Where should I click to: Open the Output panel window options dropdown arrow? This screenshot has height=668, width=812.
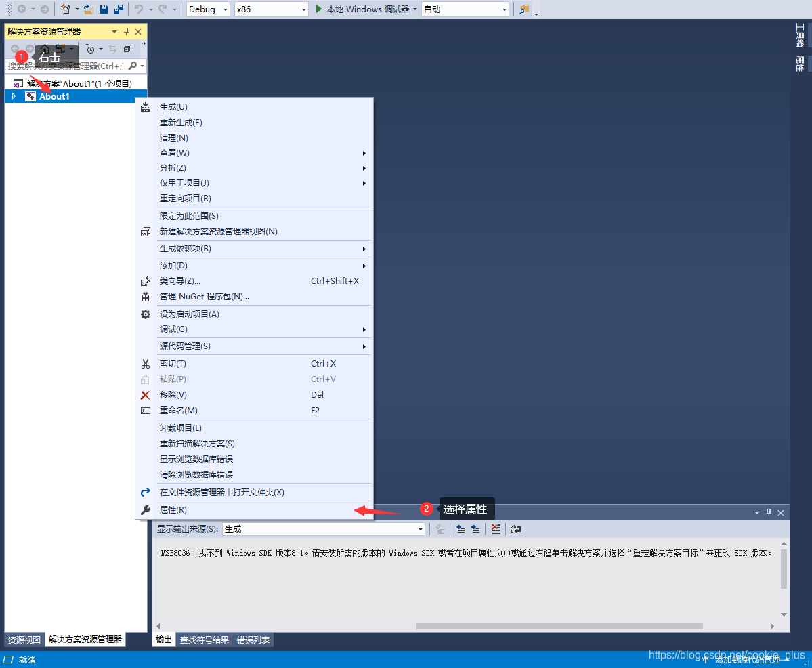(x=757, y=513)
